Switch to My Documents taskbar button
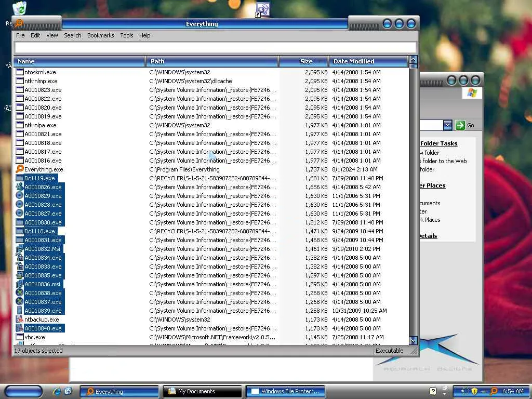This screenshot has width=532, height=399. point(202,392)
